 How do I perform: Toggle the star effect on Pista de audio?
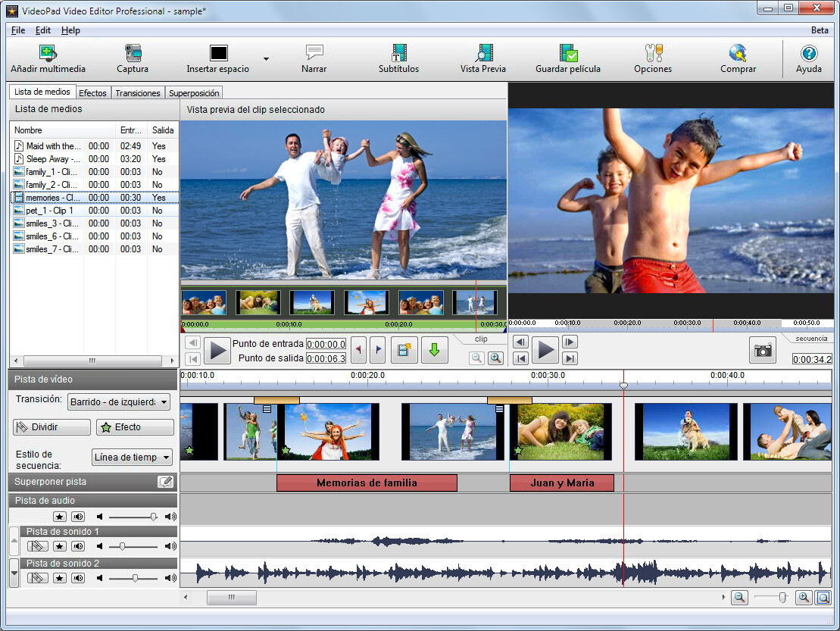click(x=60, y=516)
